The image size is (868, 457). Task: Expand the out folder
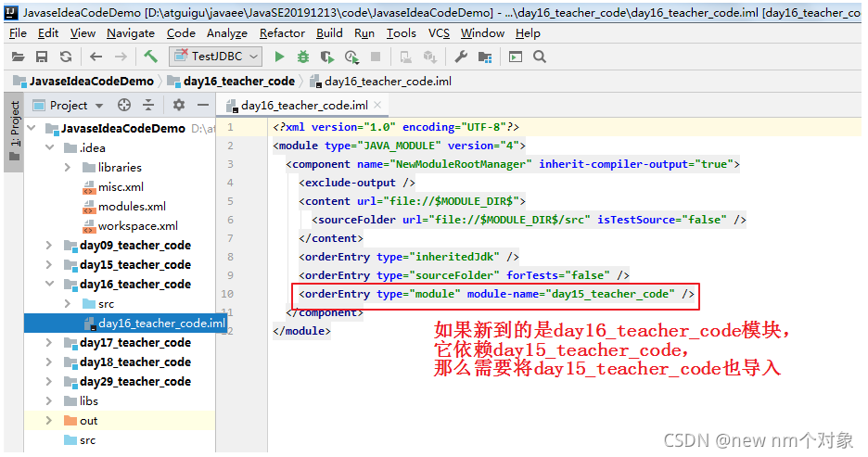tap(49, 421)
